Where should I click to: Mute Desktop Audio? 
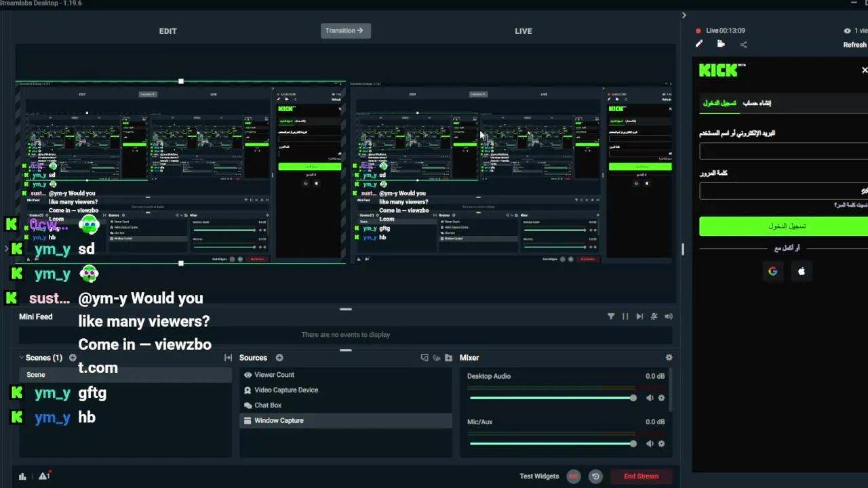tap(650, 398)
